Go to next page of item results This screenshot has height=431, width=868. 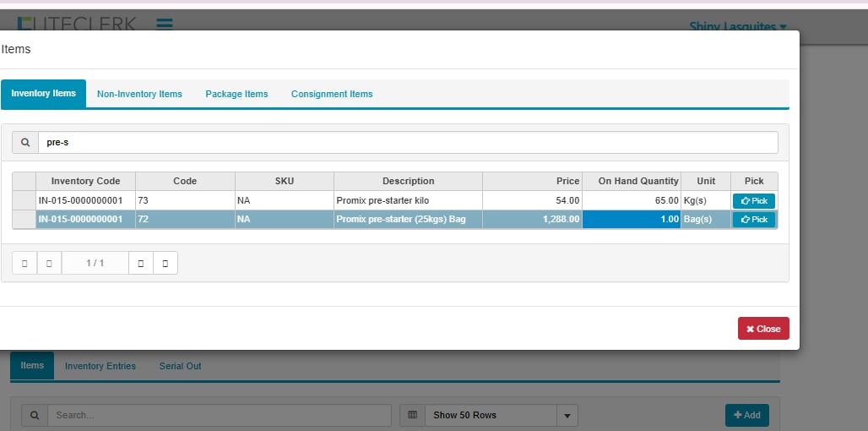(140, 264)
